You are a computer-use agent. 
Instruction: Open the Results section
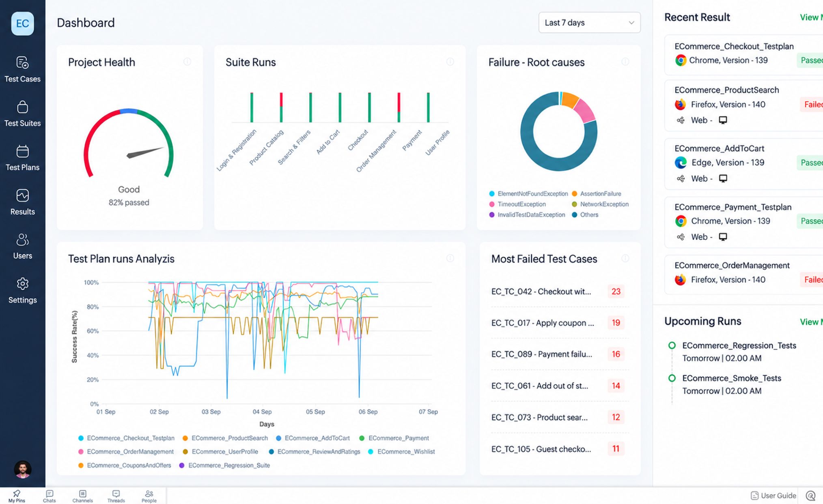[x=22, y=202]
